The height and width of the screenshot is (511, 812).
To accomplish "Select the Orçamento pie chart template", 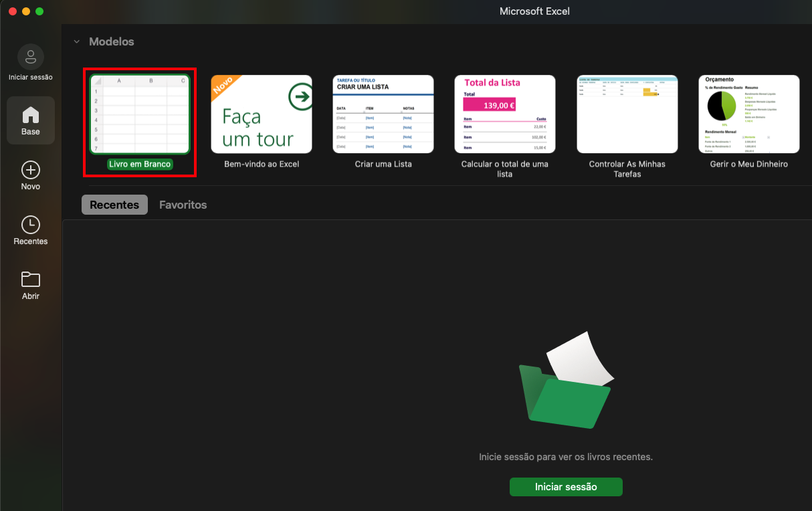I will [x=748, y=114].
